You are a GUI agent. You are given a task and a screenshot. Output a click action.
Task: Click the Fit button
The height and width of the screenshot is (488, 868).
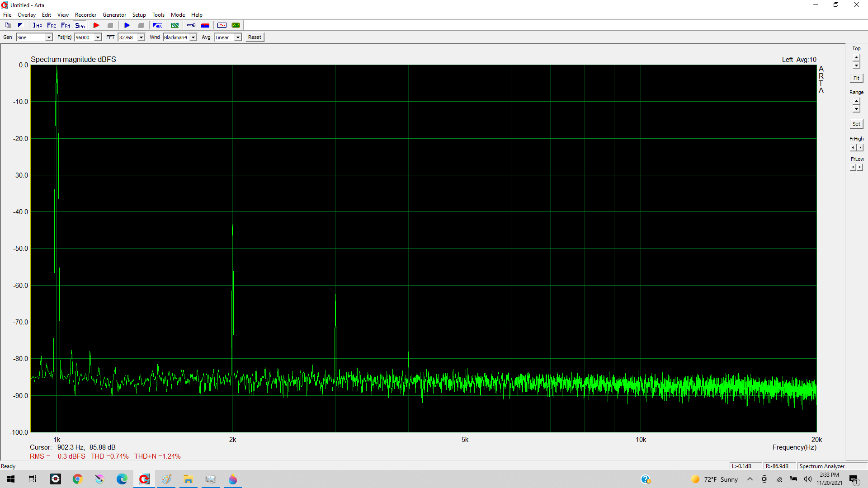856,78
